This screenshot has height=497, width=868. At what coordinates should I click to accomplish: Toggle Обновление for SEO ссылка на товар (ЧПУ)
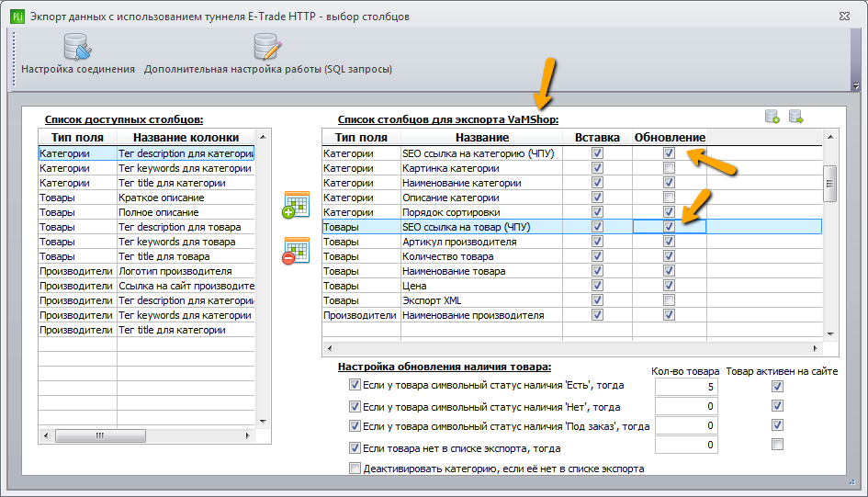pyautogui.click(x=670, y=226)
